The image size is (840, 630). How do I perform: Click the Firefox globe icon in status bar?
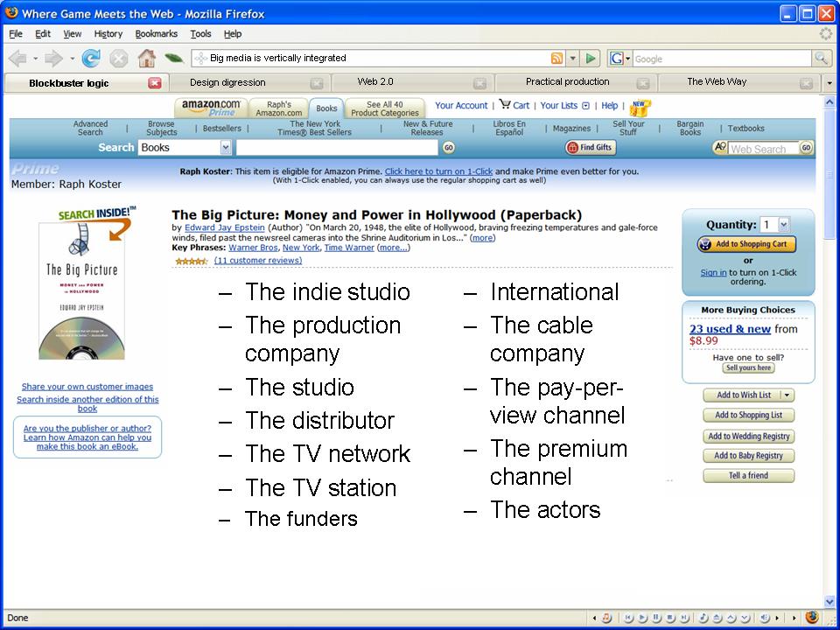(x=812, y=617)
